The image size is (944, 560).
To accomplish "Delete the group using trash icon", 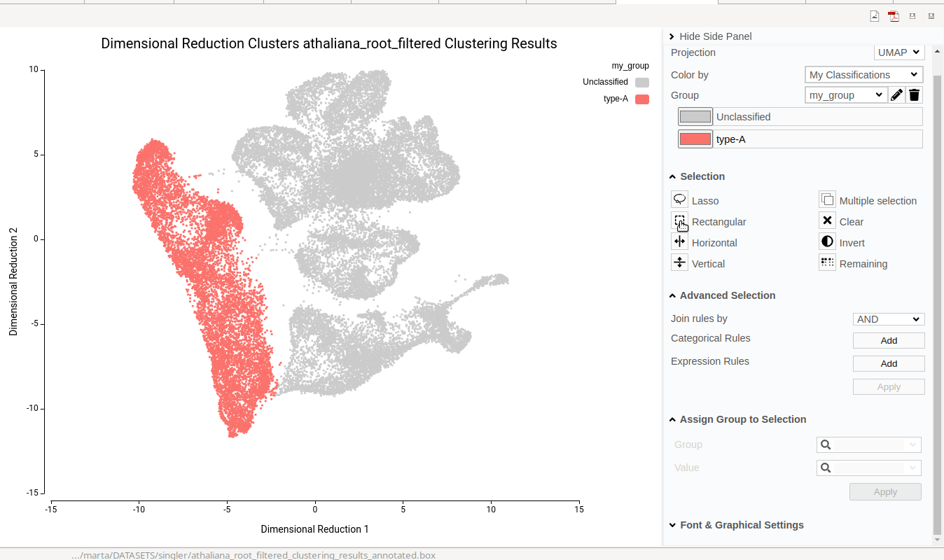I will [914, 95].
